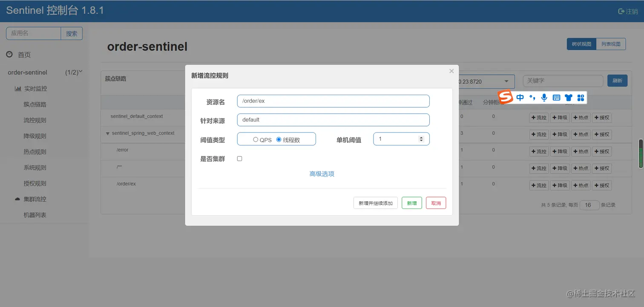Click 降级 for /** row
Screen dimensions: 644x307
560,168
